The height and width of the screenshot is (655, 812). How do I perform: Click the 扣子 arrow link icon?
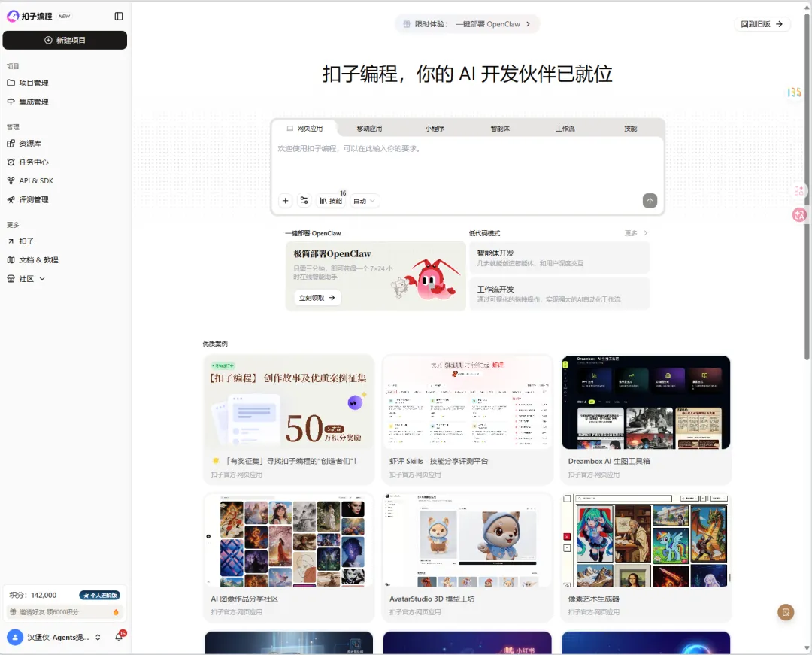[x=11, y=241]
